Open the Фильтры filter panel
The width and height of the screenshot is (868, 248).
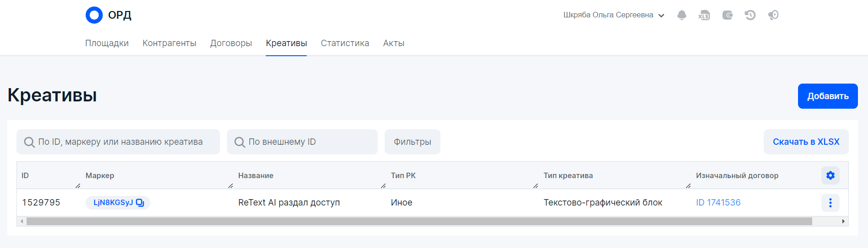(412, 142)
